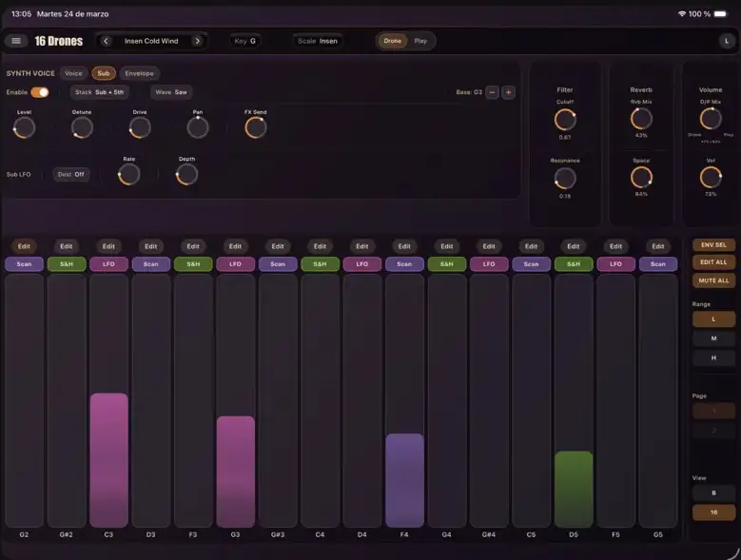Adjust the Pan knob

point(198,127)
